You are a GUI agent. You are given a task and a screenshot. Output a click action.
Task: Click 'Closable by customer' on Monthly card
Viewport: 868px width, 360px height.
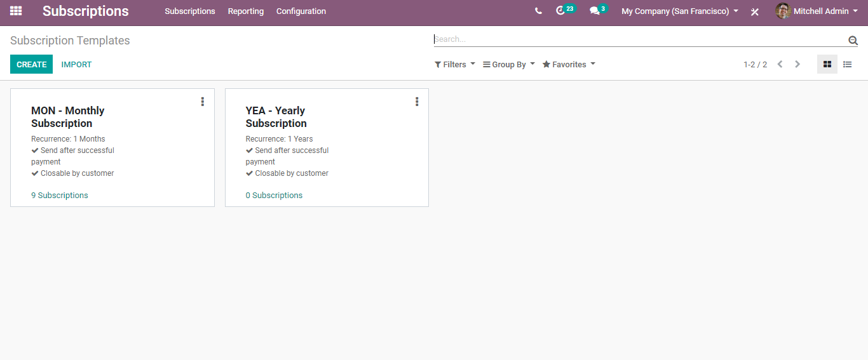click(x=72, y=173)
